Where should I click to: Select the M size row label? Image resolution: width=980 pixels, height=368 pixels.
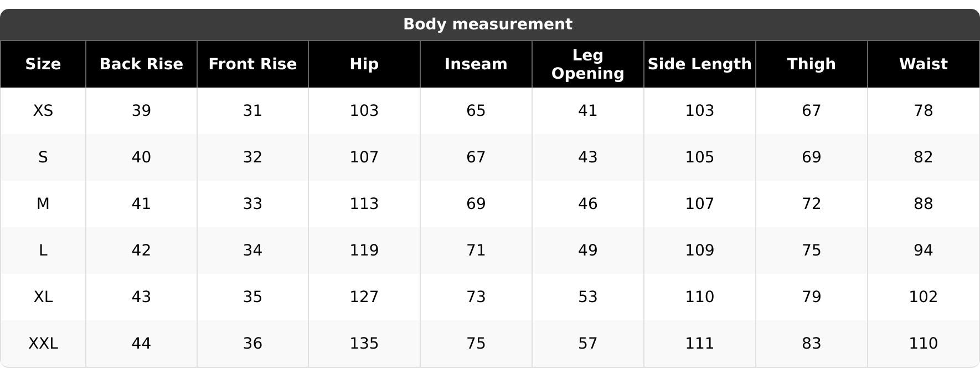(x=43, y=204)
